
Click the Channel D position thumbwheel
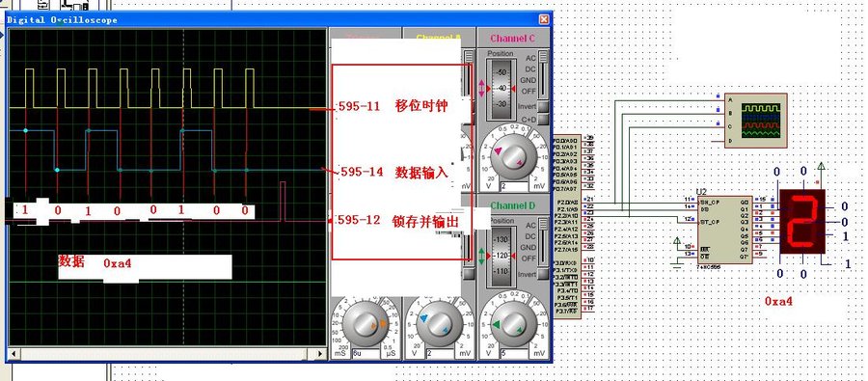pos(501,256)
